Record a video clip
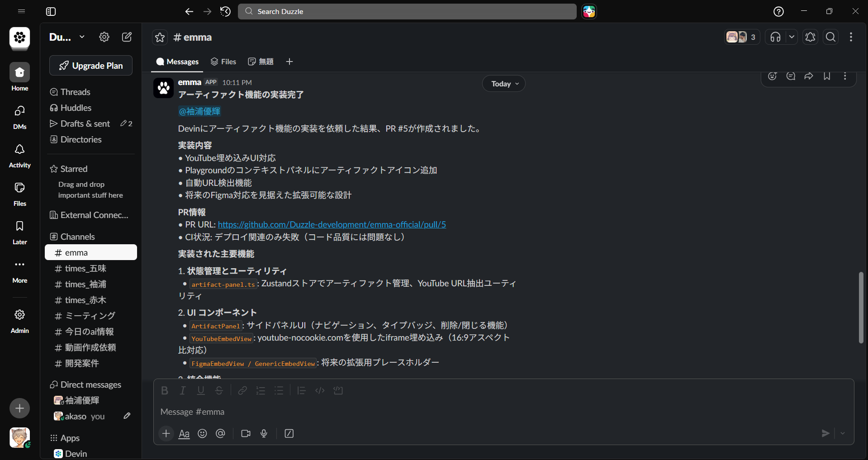868x460 pixels. [246, 434]
